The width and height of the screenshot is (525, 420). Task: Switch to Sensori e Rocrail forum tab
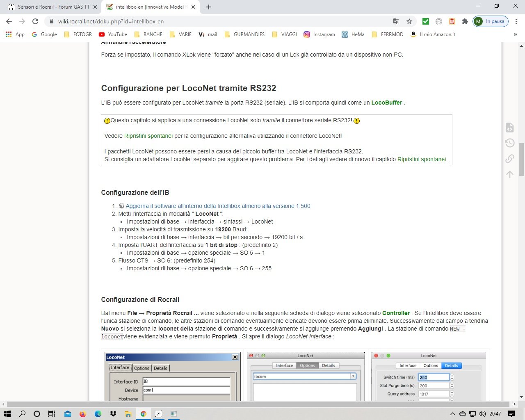pos(53,7)
